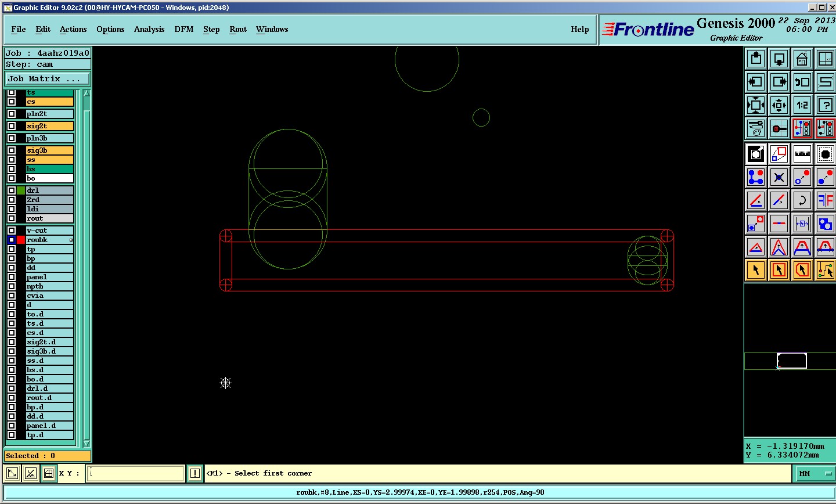Click the diagonal arrow icon left of XY
This screenshot has height=504, width=836.
click(x=12, y=473)
